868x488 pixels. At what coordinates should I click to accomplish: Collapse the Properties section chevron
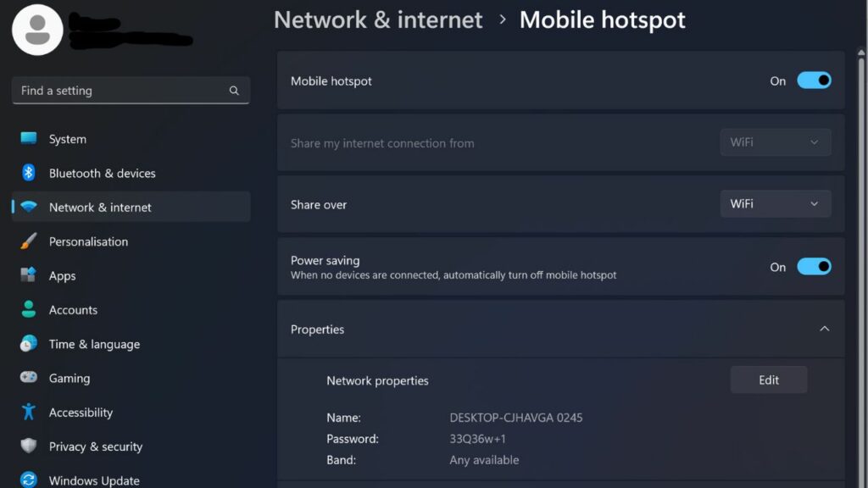click(x=824, y=329)
